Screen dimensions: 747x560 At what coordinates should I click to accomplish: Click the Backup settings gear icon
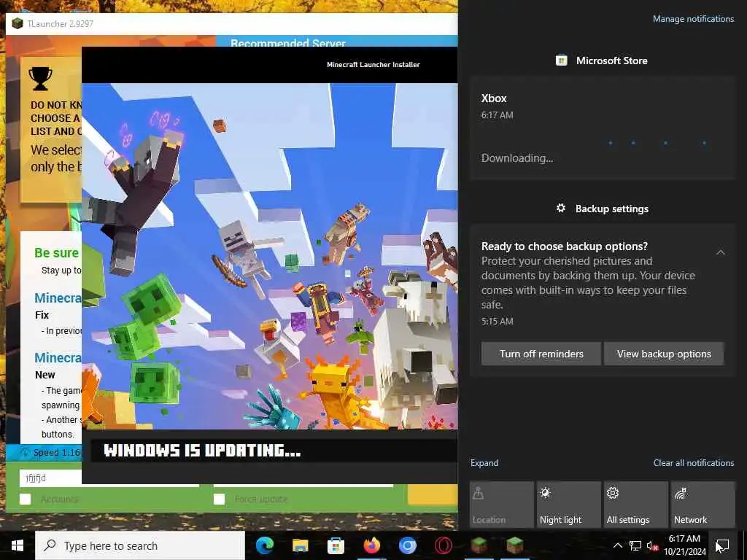click(561, 208)
